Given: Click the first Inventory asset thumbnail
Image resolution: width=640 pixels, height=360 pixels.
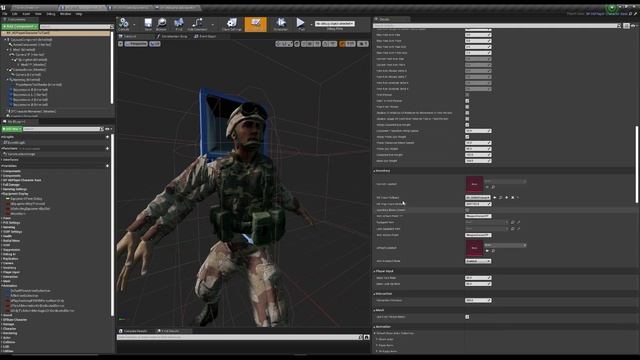Looking at the screenshot, I should point(474,184).
